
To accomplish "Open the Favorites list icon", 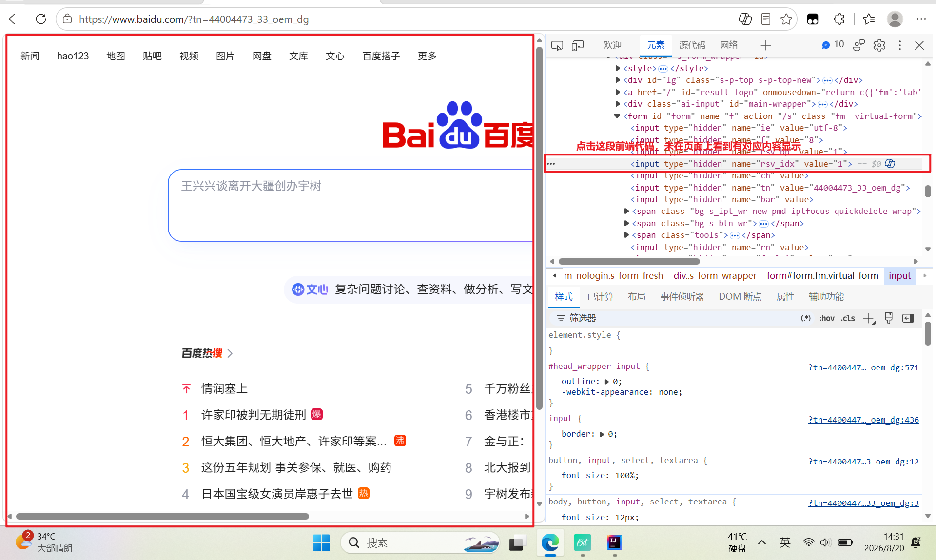I will [x=869, y=19].
